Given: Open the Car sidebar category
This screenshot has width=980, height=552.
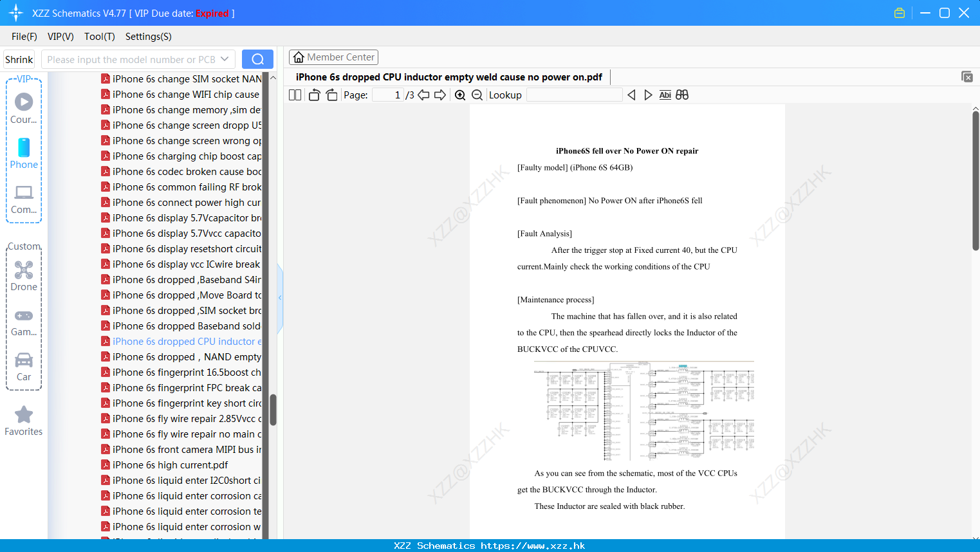Looking at the screenshot, I should tap(24, 367).
